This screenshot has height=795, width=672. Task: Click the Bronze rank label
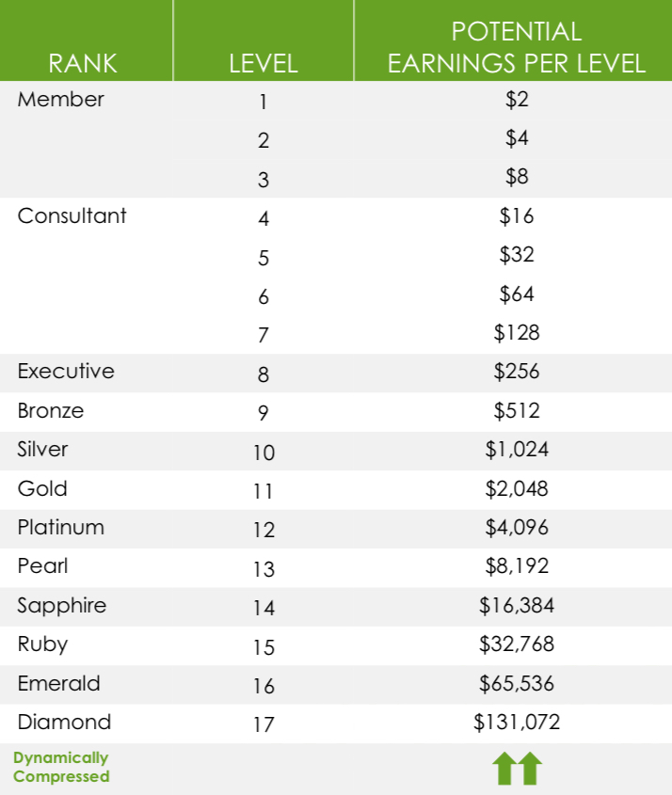(x=51, y=411)
